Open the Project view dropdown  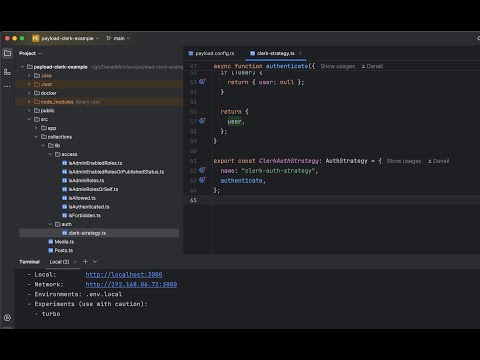point(30,53)
